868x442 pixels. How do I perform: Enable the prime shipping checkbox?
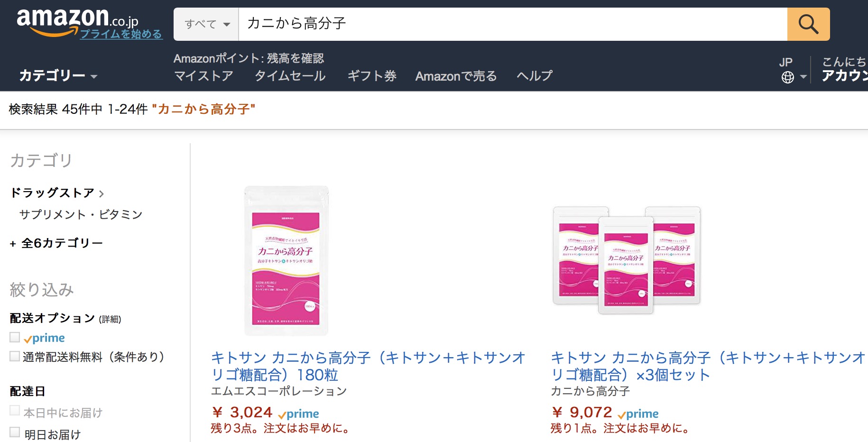15,337
